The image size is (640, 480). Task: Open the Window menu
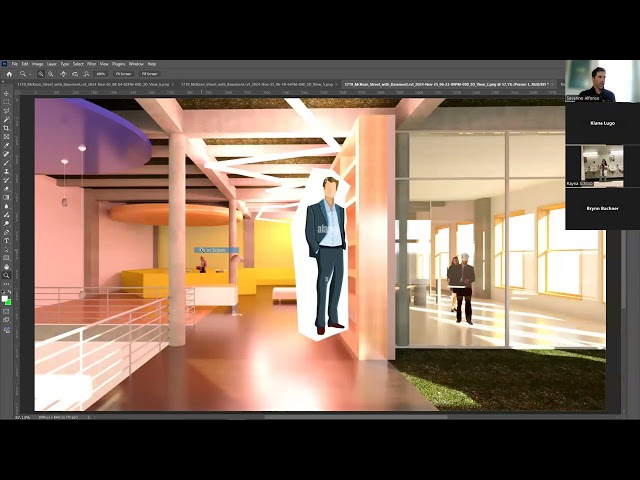pyautogui.click(x=136, y=64)
